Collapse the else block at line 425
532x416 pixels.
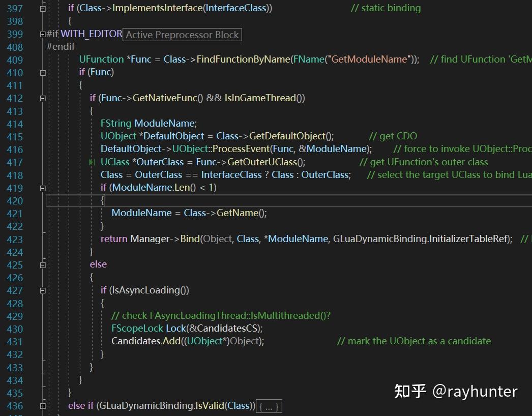[x=43, y=264]
